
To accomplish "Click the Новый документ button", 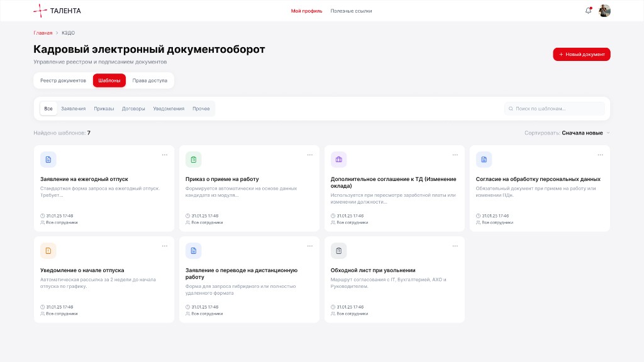I will pos(582,54).
